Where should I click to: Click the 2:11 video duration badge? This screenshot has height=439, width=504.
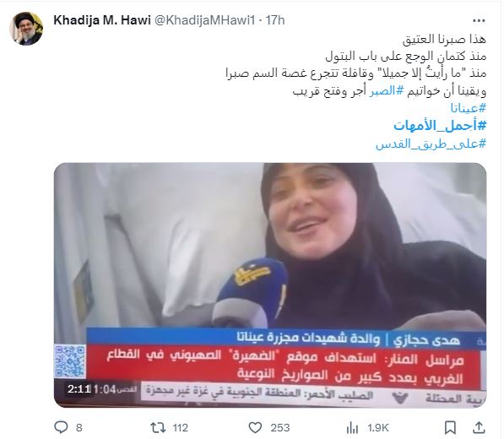coord(79,389)
